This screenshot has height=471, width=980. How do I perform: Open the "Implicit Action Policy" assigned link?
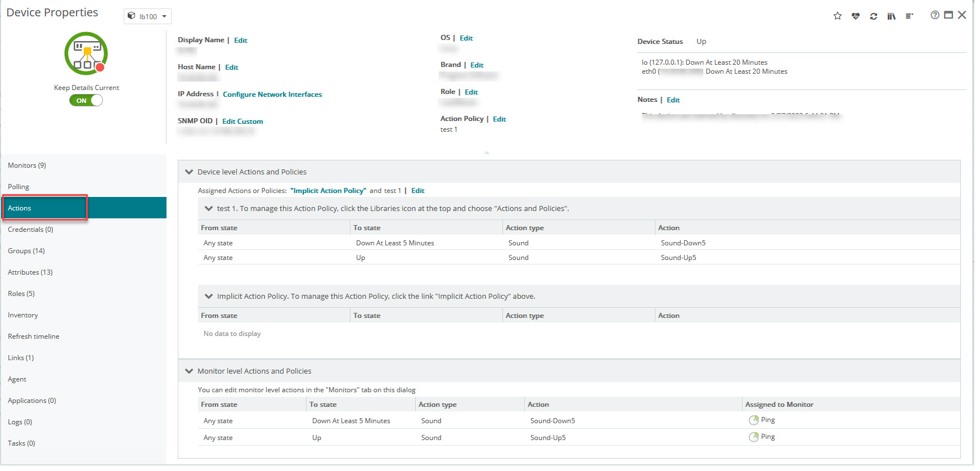click(x=329, y=191)
